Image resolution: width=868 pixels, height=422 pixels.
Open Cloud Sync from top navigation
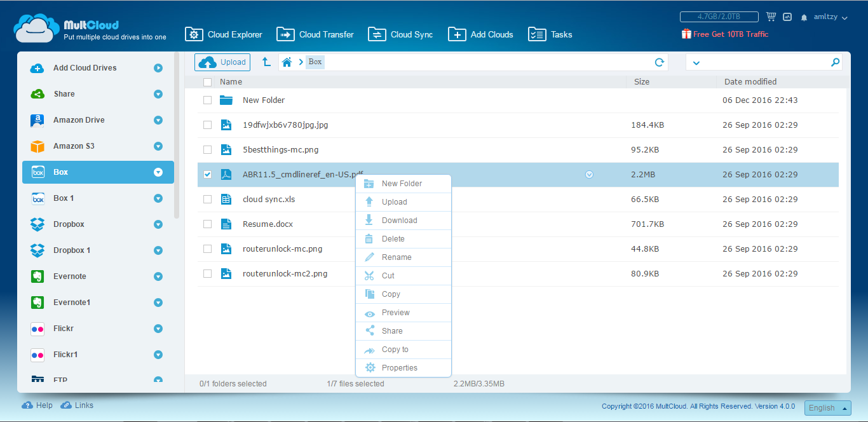click(400, 34)
